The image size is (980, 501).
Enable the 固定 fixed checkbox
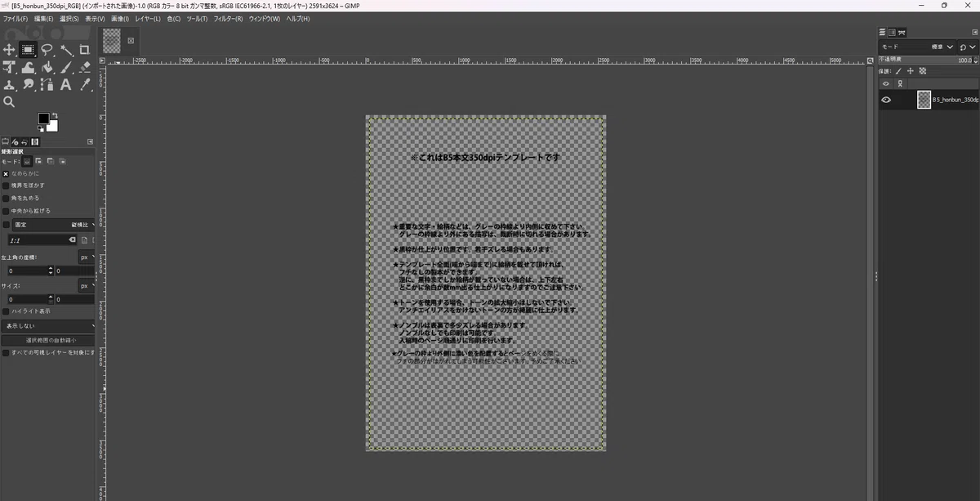pos(6,225)
